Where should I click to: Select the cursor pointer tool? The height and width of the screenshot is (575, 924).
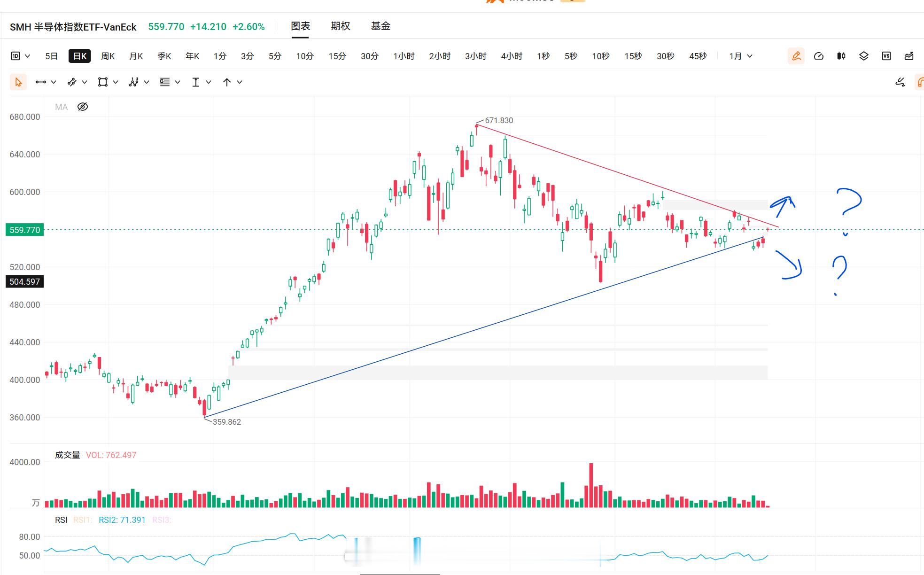click(18, 82)
